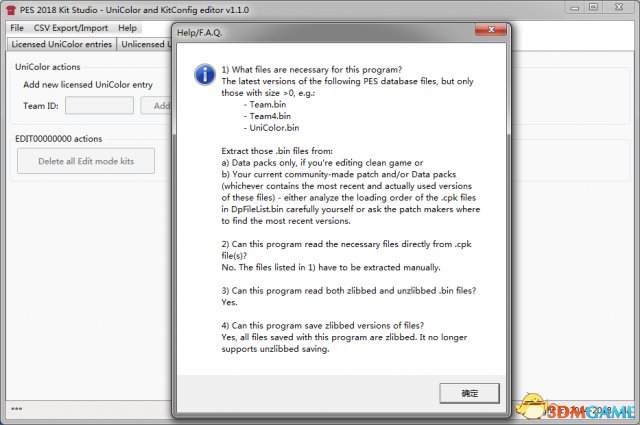Click the '- Team4.bin' line in Help text
This screenshot has height=425, width=640.
[x=267, y=116]
